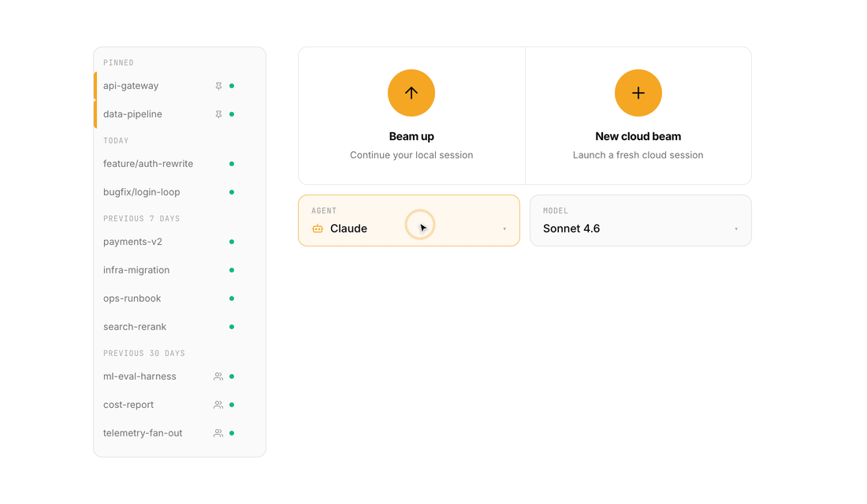Open the ops-runbook session
Screen dimensions: 867x504
pos(180,298)
